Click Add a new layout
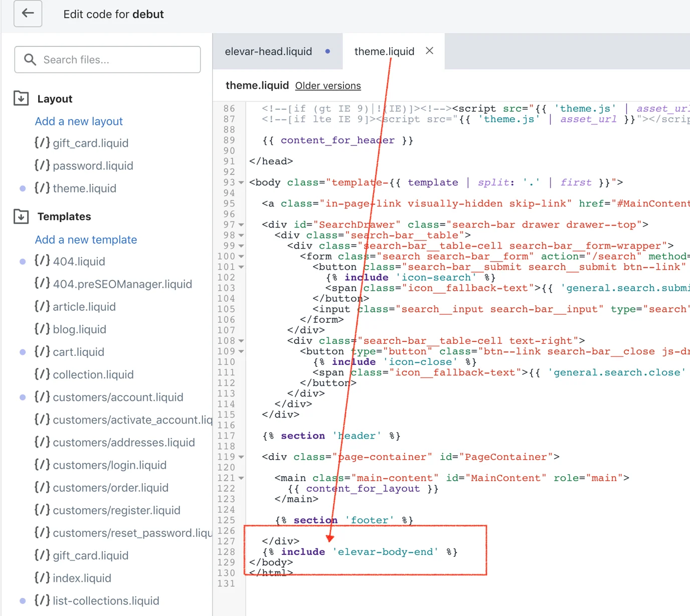This screenshot has height=616, width=690. 79,121
